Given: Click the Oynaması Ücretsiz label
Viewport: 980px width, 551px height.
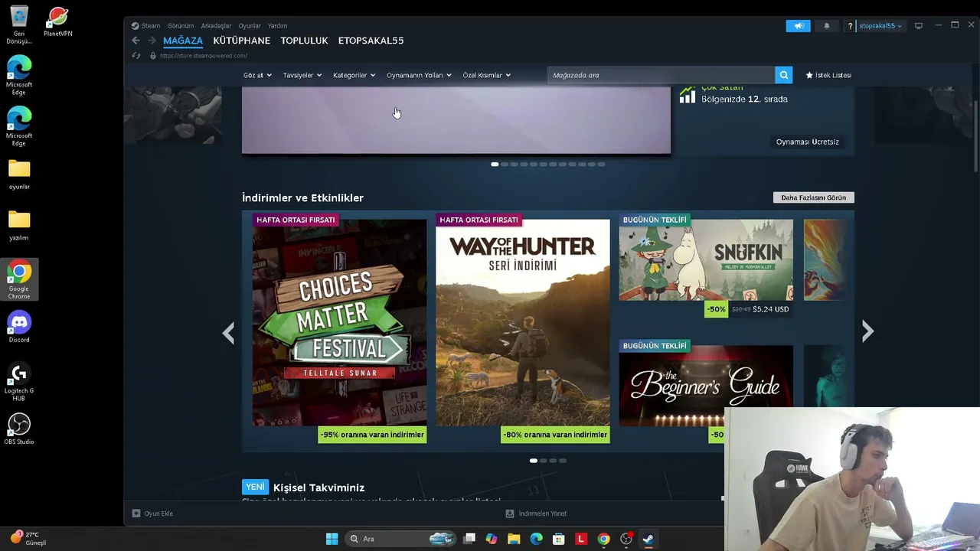Looking at the screenshot, I should tap(807, 142).
